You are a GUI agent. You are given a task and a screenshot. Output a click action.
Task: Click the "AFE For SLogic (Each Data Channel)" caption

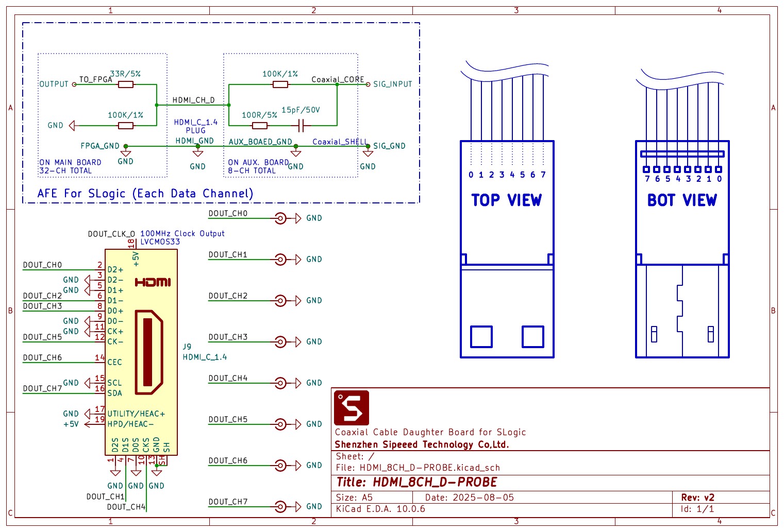pos(145,194)
